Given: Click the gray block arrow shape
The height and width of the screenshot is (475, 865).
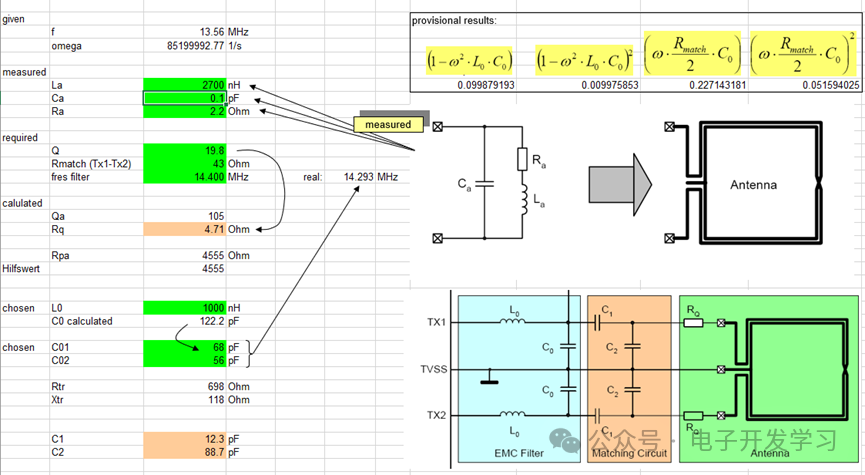Looking at the screenshot, I should [617, 186].
